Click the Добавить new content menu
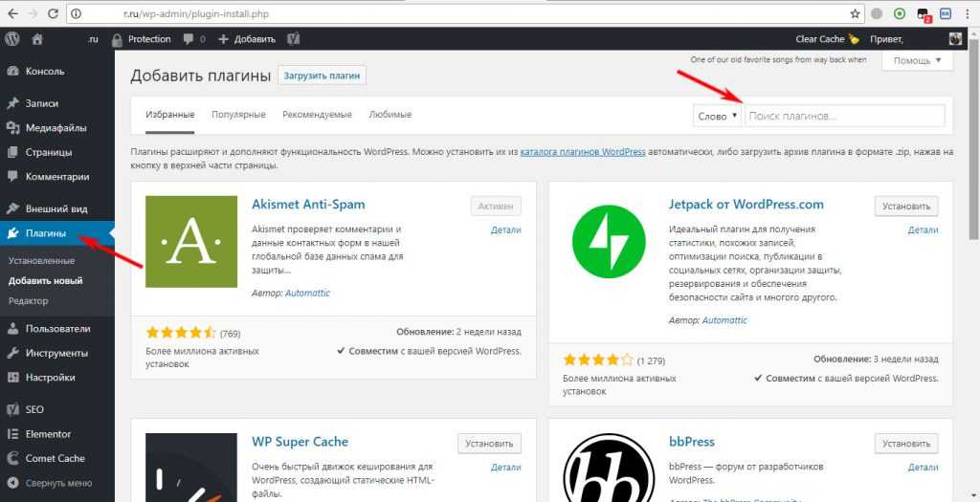The height and width of the screenshot is (502, 980). click(247, 38)
